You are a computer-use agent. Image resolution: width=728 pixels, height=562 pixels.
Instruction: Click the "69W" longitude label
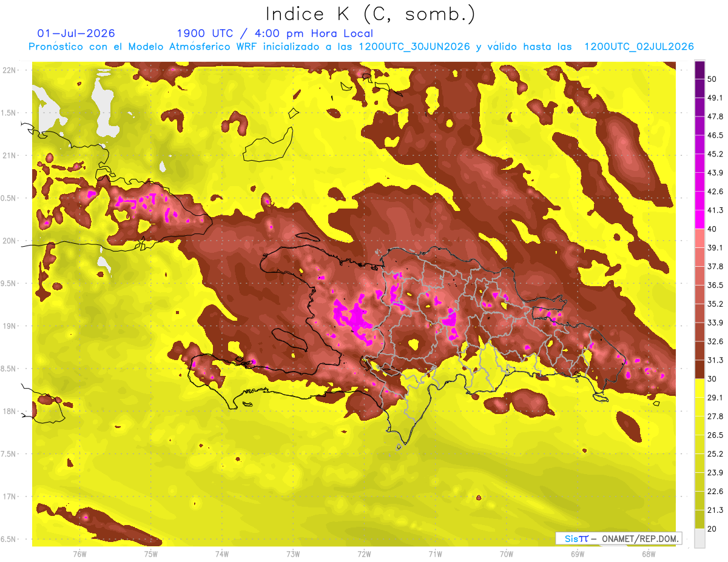pos(578,554)
